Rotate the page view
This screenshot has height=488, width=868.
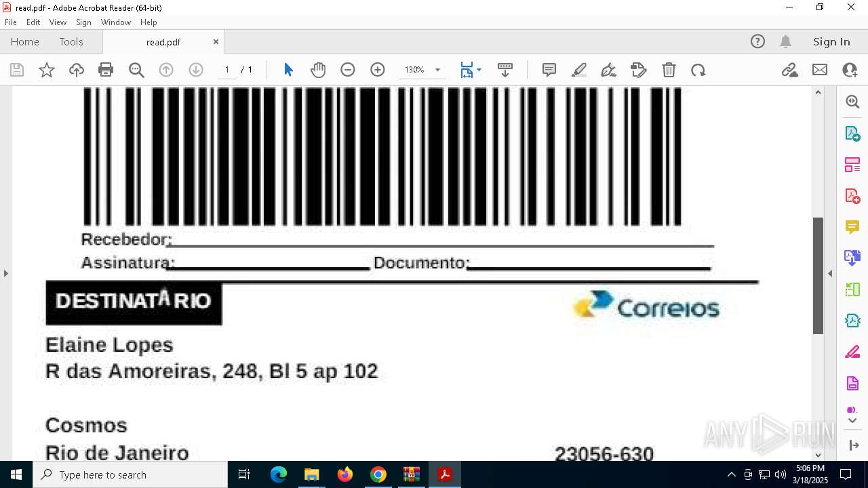point(698,70)
